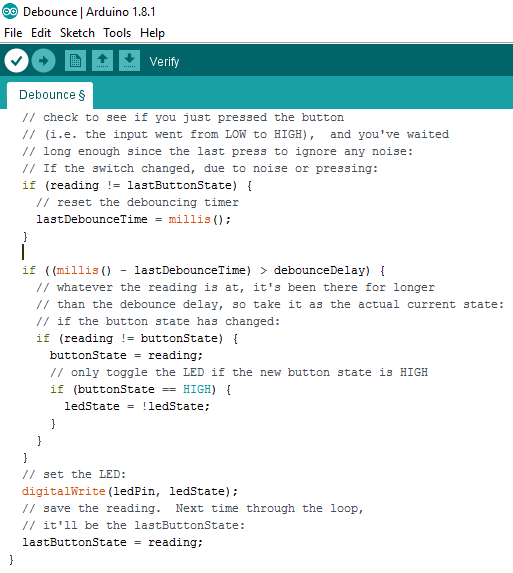Open the Help menu
Image resolution: width=513 pixels, height=573 pixels.
coord(152,33)
